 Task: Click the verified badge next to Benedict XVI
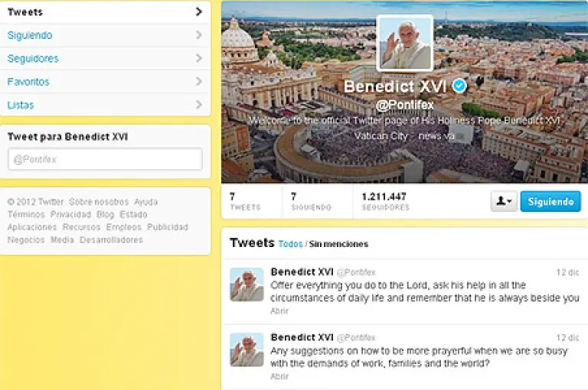[x=459, y=86]
